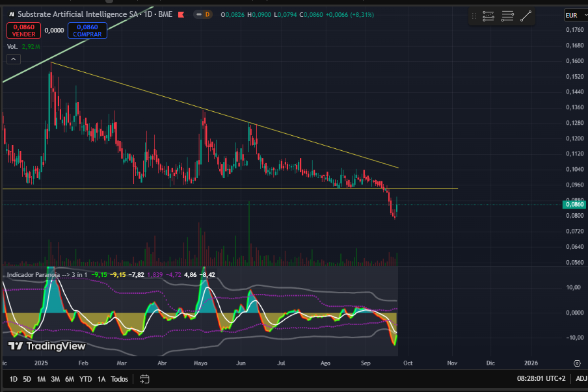588x392 pixels.
Task: Select the 1M time range
Action: pyautogui.click(x=41, y=379)
